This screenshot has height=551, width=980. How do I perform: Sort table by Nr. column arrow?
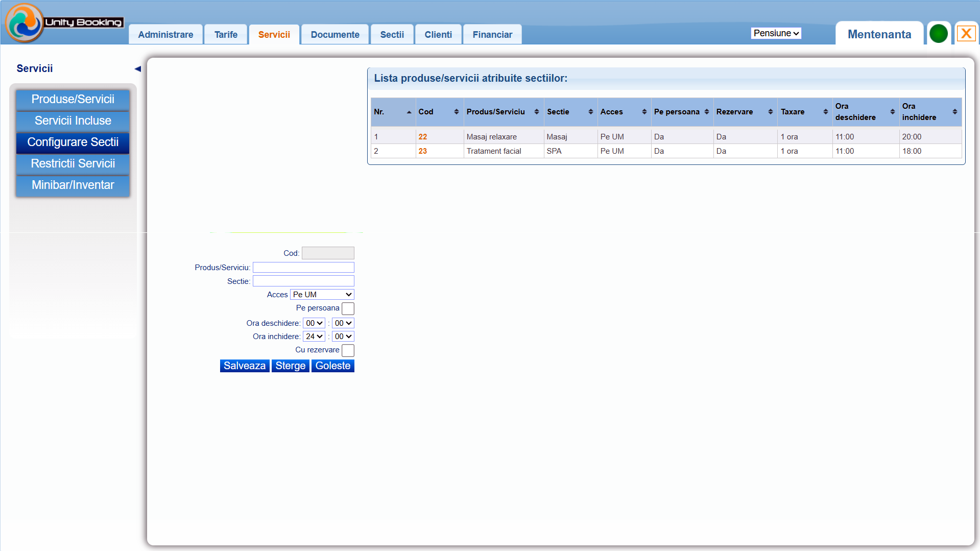point(409,112)
